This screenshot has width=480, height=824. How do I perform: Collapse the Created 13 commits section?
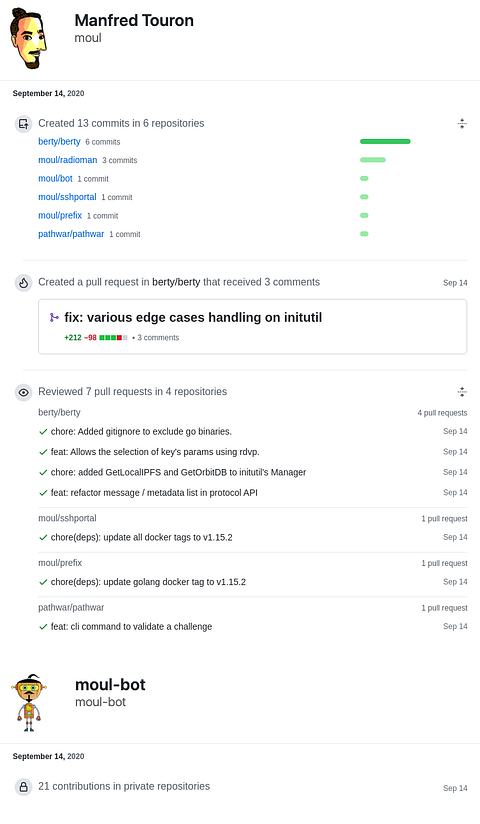point(462,124)
